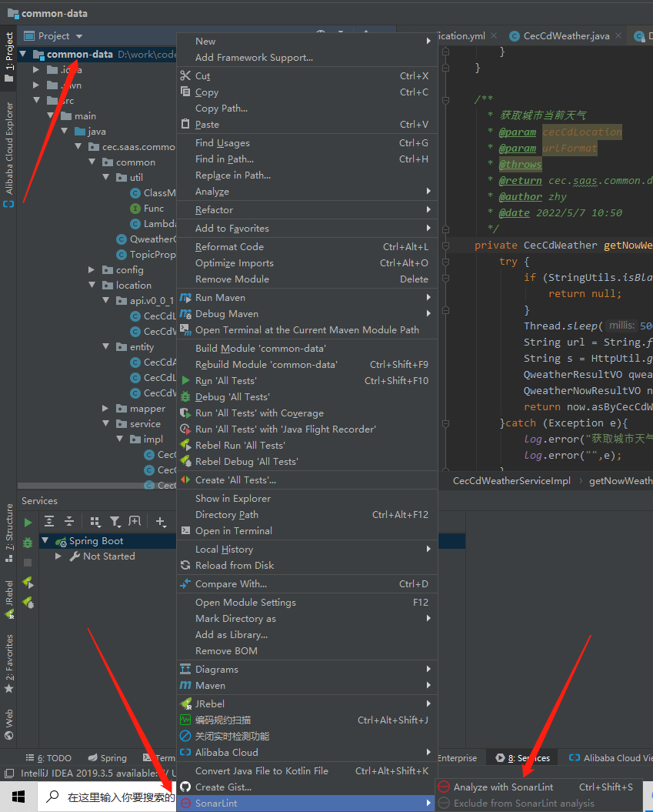653x812 pixels.
Task: Click the Reload from Disk refresh icon
Action: click(x=185, y=566)
